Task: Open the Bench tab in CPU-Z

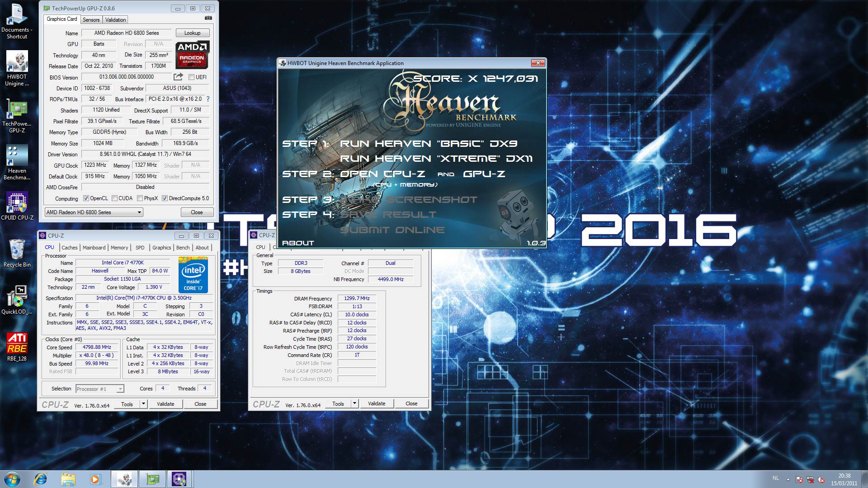Action: point(183,248)
